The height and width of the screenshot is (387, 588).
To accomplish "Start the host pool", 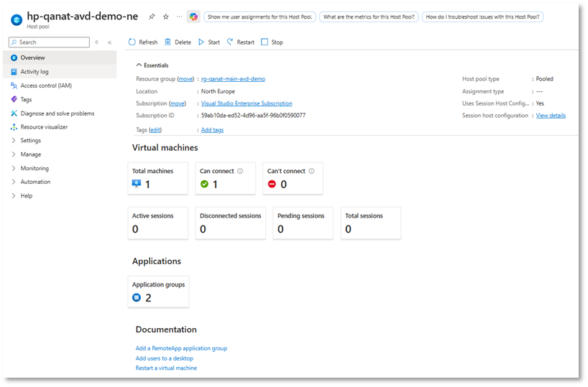I will click(209, 42).
